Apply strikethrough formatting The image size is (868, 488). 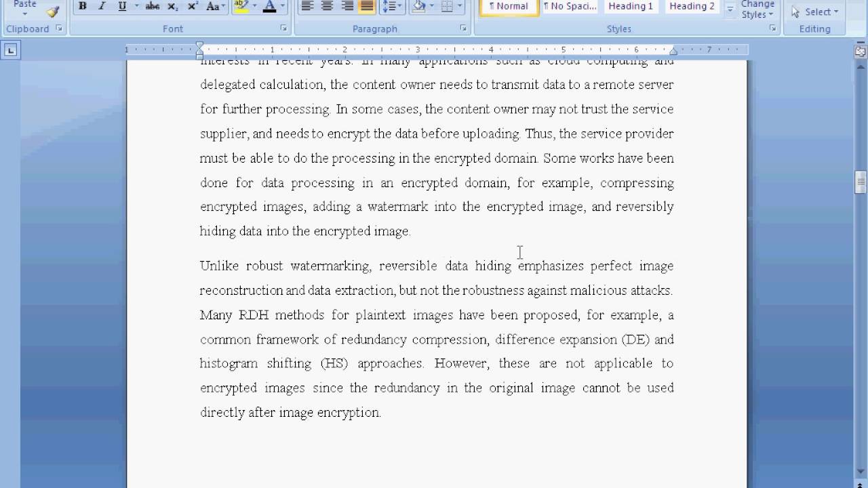coord(153,6)
